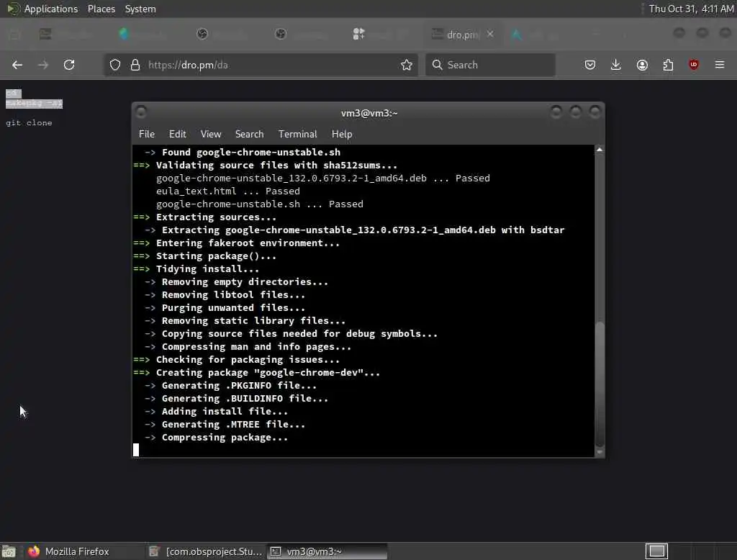This screenshot has width=737, height=560.
Task: Open uBlock Origin extension popup
Action: (694, 65)
